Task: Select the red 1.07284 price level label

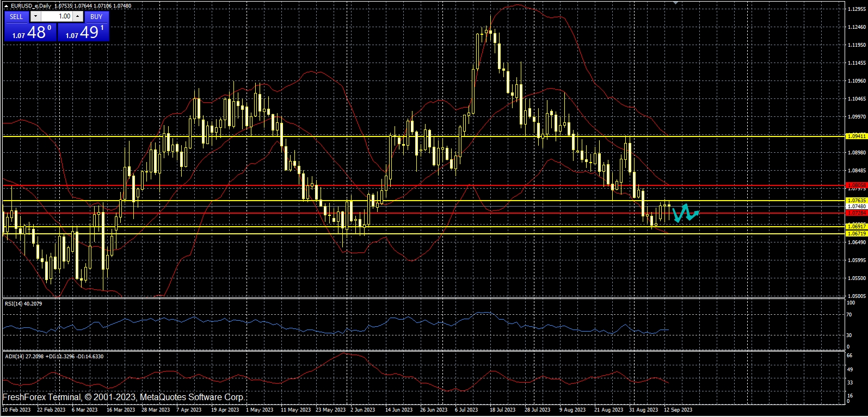Action: pos(856,213)
